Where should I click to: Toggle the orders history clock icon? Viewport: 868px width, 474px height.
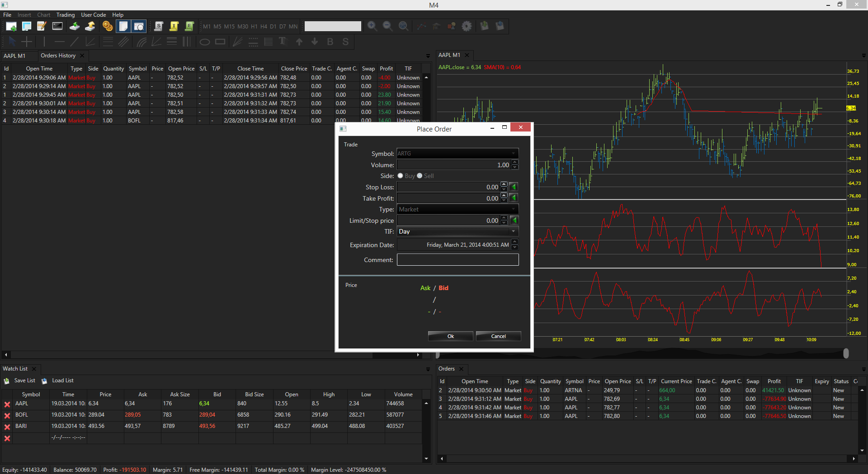click(139, 26)
